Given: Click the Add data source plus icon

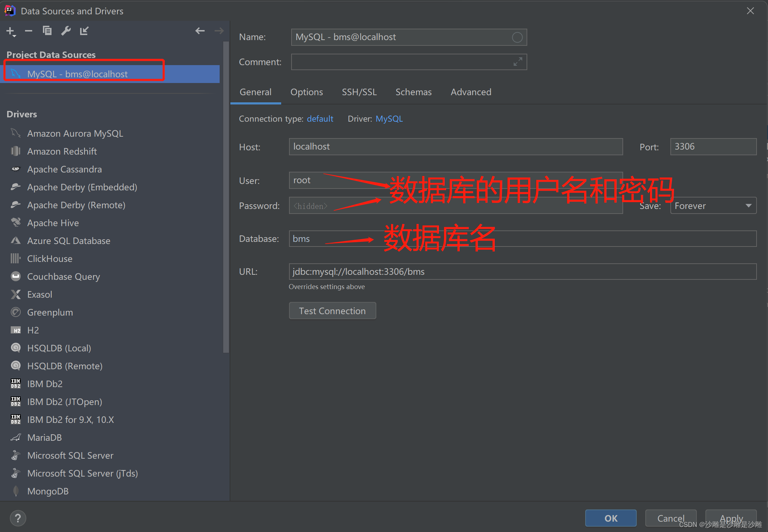Looking at the screenshot, I should tap(11, 31).
